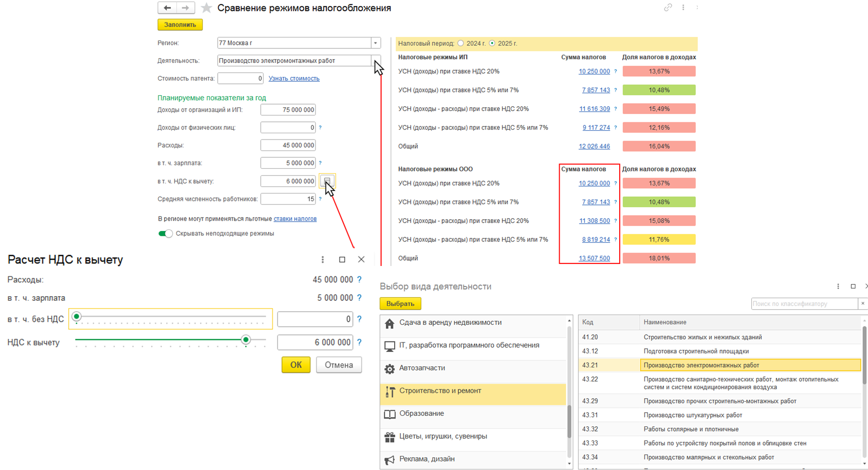Click the back navigation arrow
Viewport: 868px width, 470px height.
click(167, 8)
